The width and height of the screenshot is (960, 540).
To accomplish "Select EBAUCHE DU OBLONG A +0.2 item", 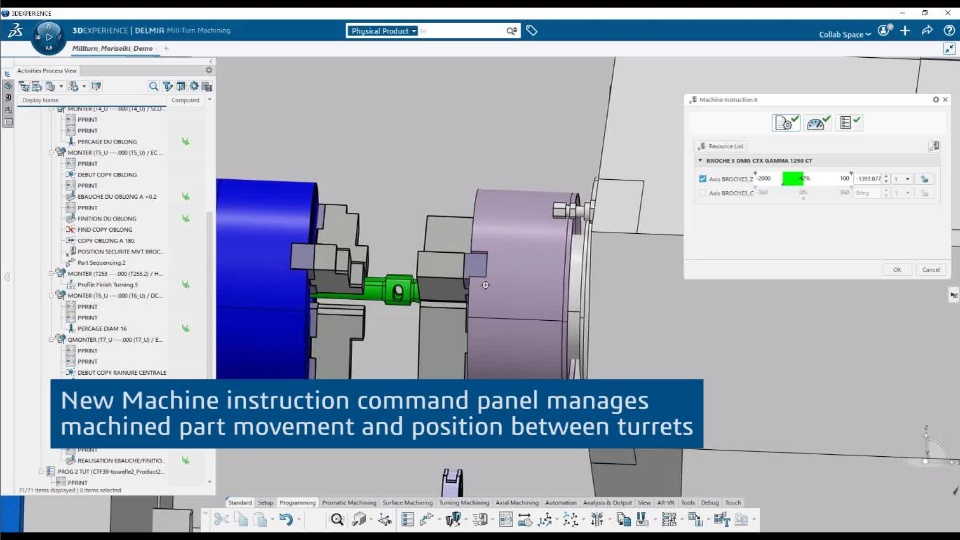I will coord(116,197).
